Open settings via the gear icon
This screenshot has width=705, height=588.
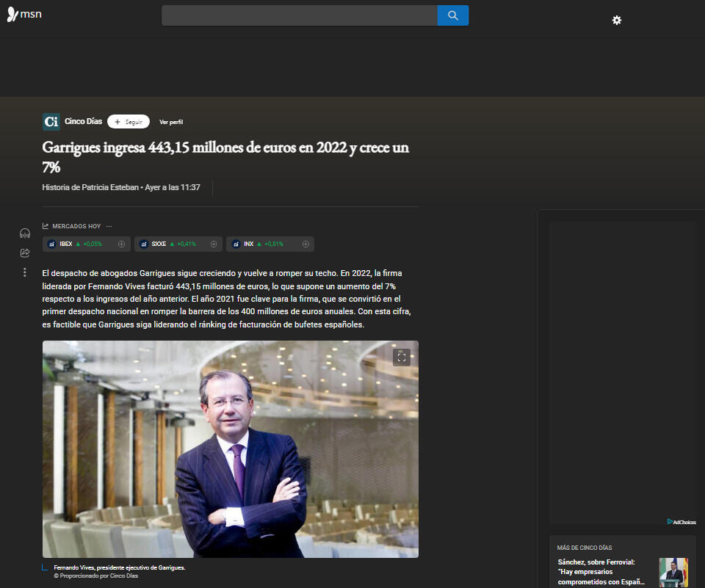(x=617, y=21)
